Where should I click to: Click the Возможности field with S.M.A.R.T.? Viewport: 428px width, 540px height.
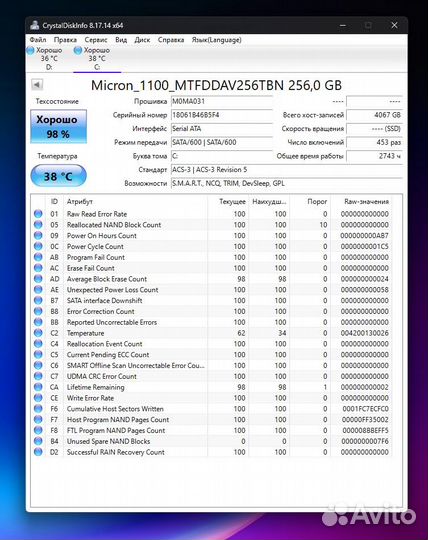[x=286, y=183]
